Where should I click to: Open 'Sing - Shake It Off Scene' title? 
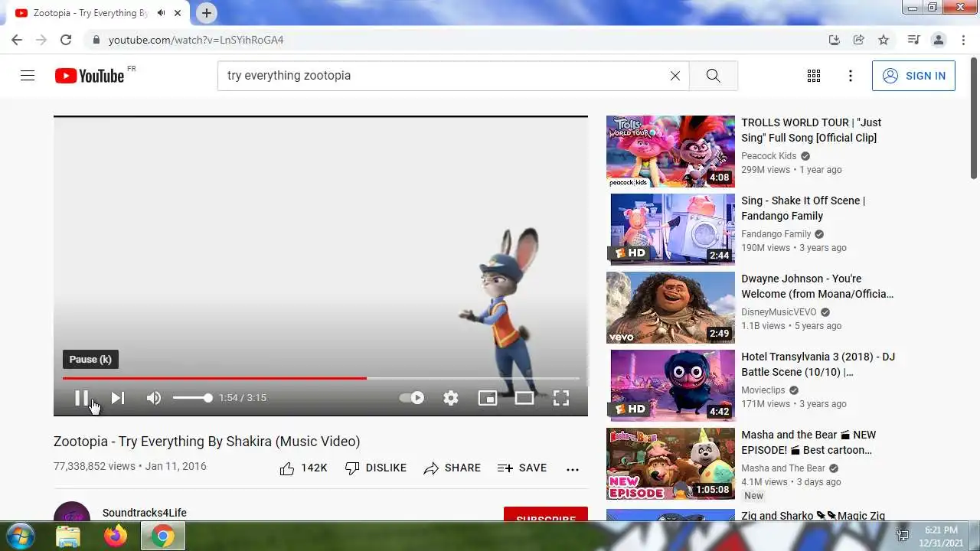pyautogui.click(x=803, y=208)
